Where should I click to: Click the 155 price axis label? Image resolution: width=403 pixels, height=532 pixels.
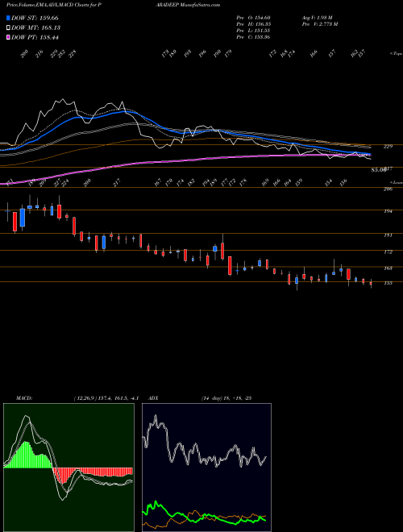click(388, 283)
